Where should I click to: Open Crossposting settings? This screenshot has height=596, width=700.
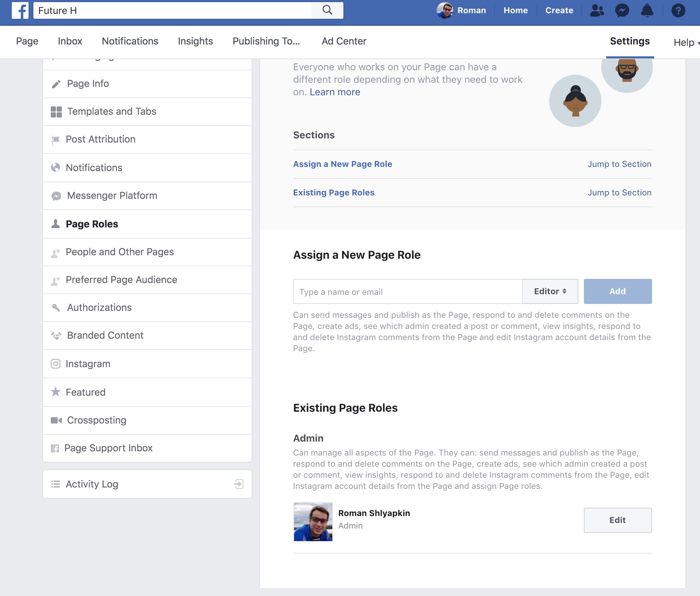147,420
